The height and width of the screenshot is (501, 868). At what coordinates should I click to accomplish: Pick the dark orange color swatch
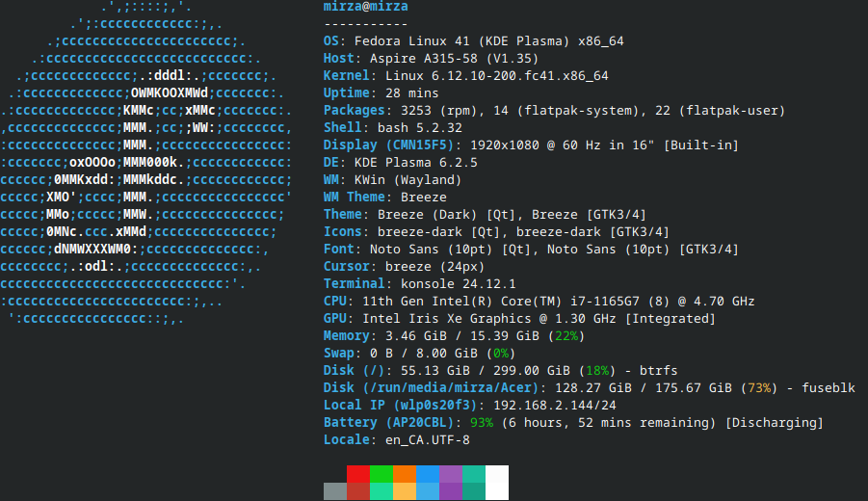(405, 474)
